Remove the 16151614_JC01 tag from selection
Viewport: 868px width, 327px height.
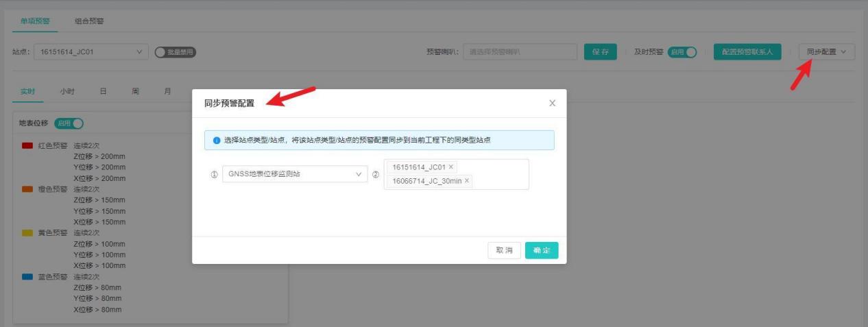click(x=451, y=167)
